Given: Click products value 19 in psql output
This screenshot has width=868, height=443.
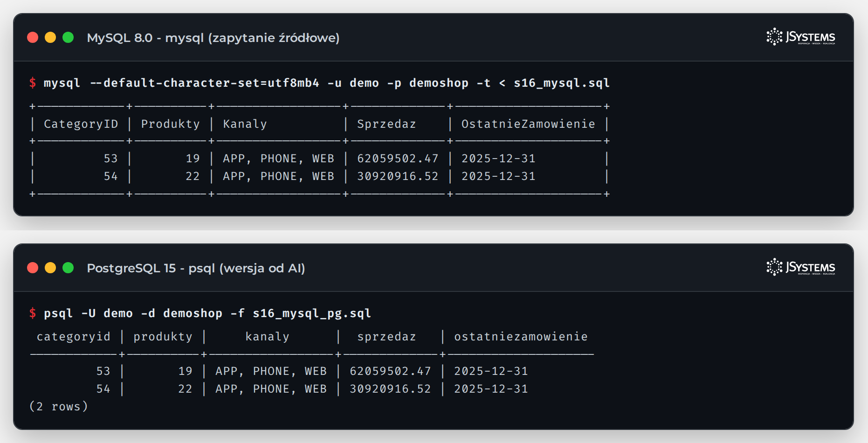Looking at the screenshot, I should [185, 371].
